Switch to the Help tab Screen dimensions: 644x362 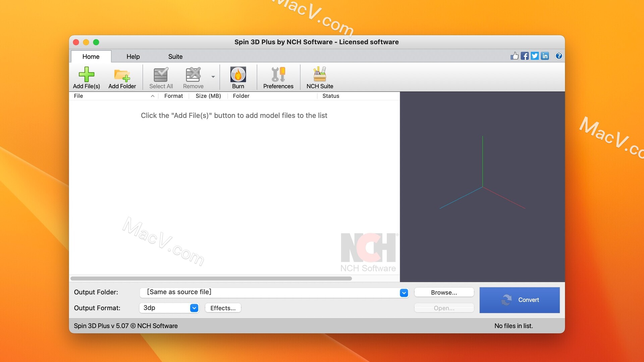tap(133, 56)
